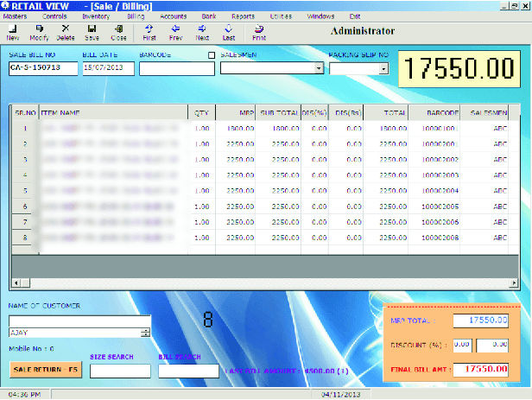Click the Discount percent field

[462, 345]
